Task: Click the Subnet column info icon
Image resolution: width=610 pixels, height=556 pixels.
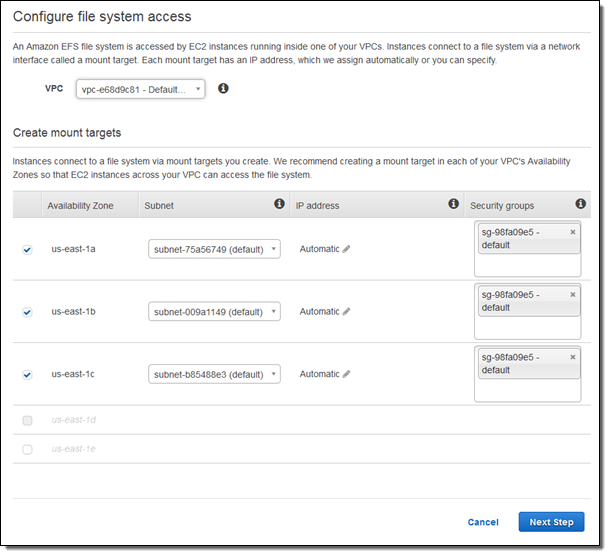Action: pyautogui.click(x=279, y=204)
